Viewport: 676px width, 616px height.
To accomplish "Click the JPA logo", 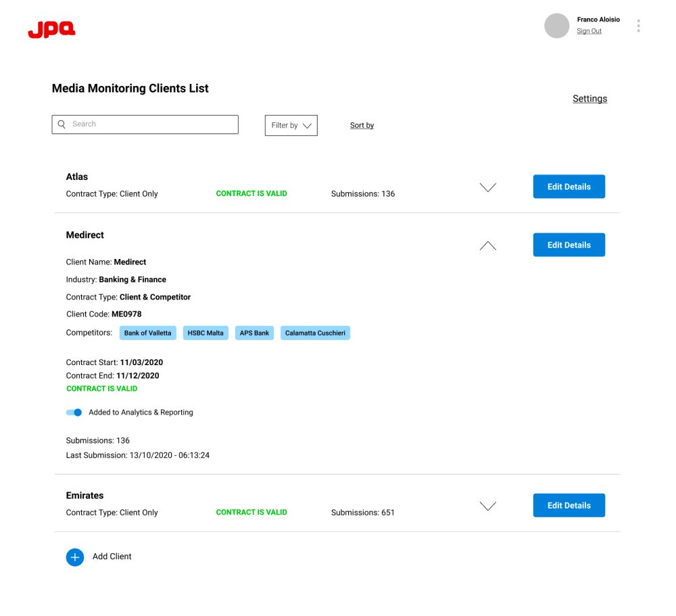I will 52,30.
